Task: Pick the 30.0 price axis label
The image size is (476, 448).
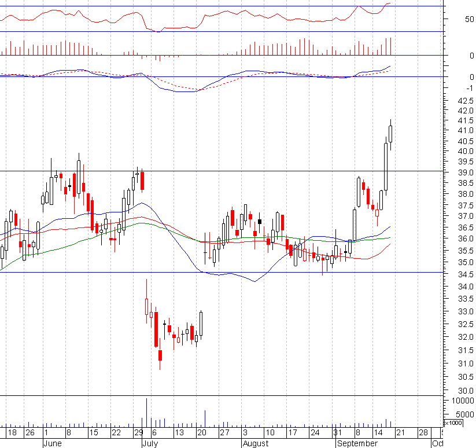Action: 466,391
